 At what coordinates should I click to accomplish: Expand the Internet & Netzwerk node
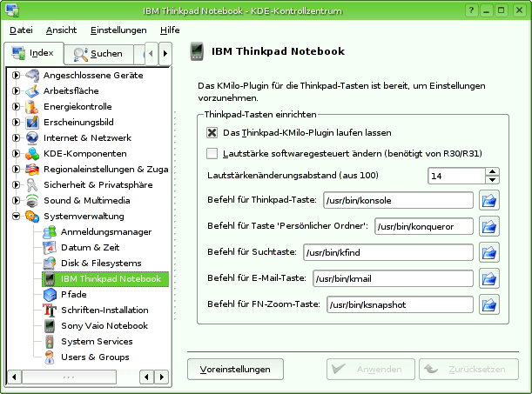coord(16,138)
